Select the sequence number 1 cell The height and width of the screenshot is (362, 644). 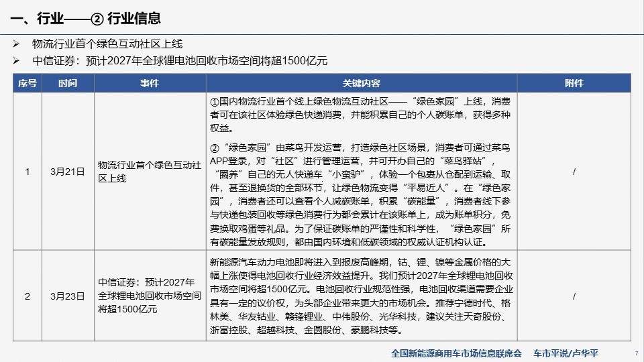coord(28,172)
